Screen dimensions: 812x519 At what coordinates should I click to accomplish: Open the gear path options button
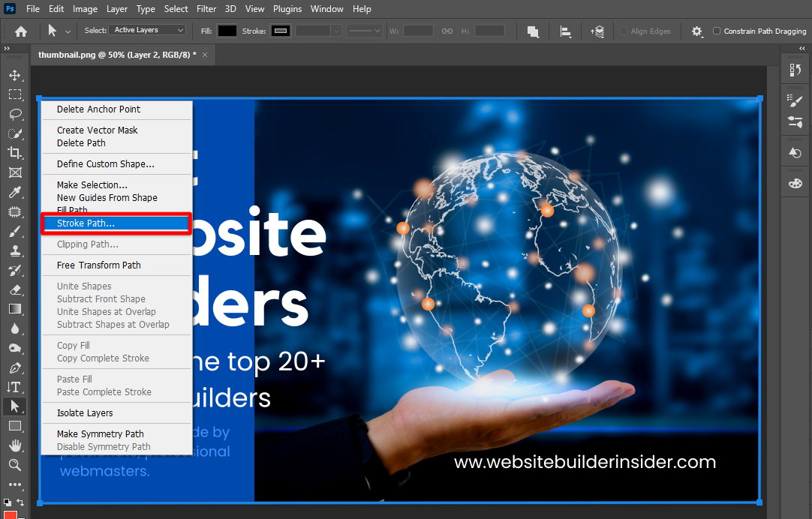[697, 31]
